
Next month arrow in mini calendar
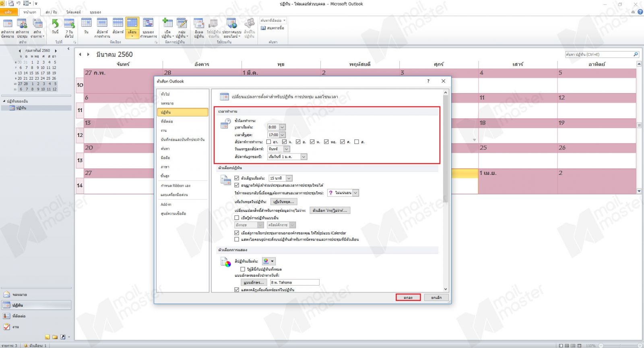pyautogui.click(x=56, y=51)
